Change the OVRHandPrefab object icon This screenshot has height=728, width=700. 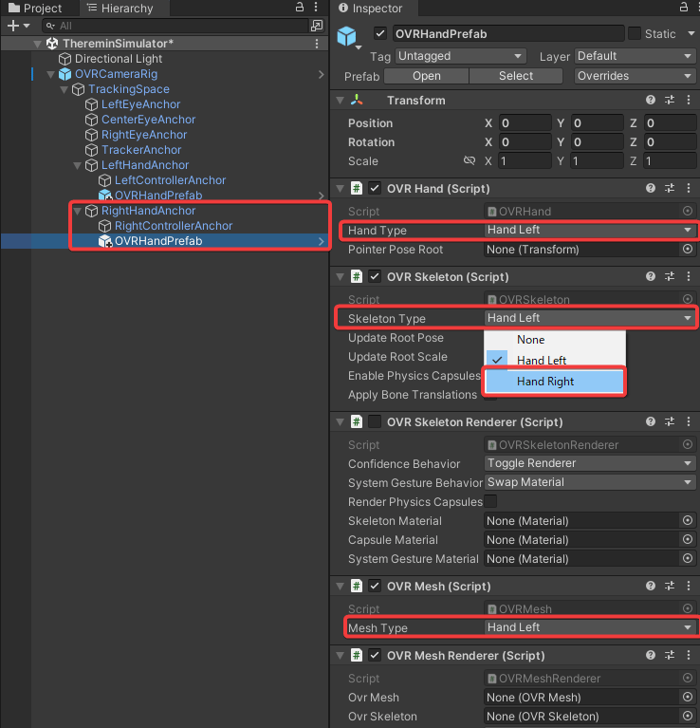click(348, 37)
